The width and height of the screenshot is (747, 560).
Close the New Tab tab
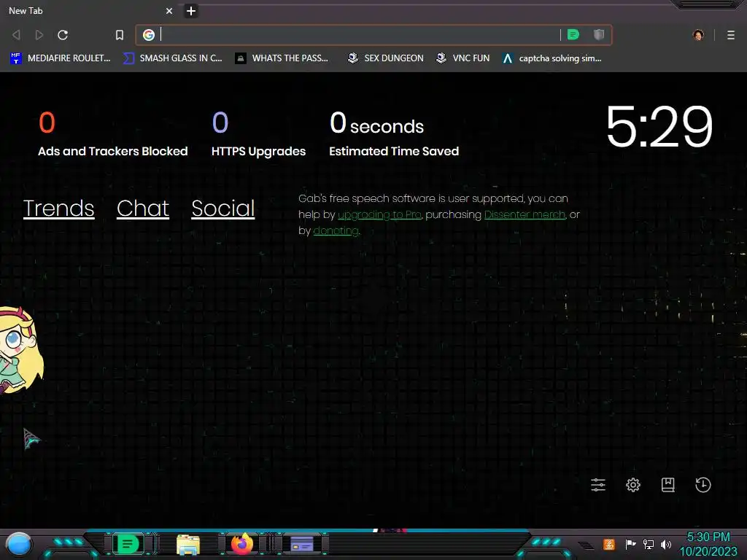(x=169, y=10)
